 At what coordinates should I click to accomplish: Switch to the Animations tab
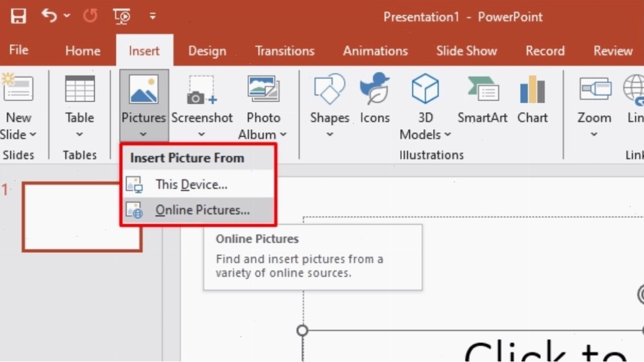pos(375,51)
